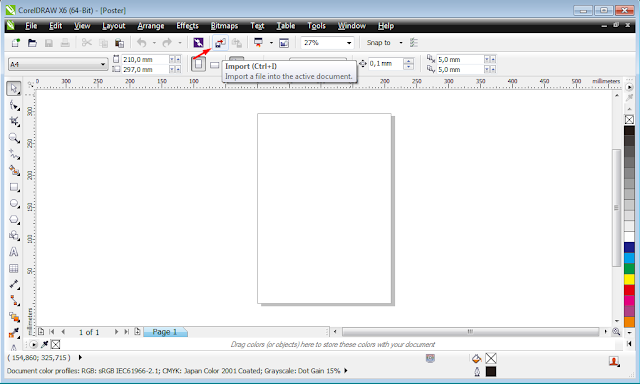Expand the 27% zoom level dropdown

[x=349, y=42]
